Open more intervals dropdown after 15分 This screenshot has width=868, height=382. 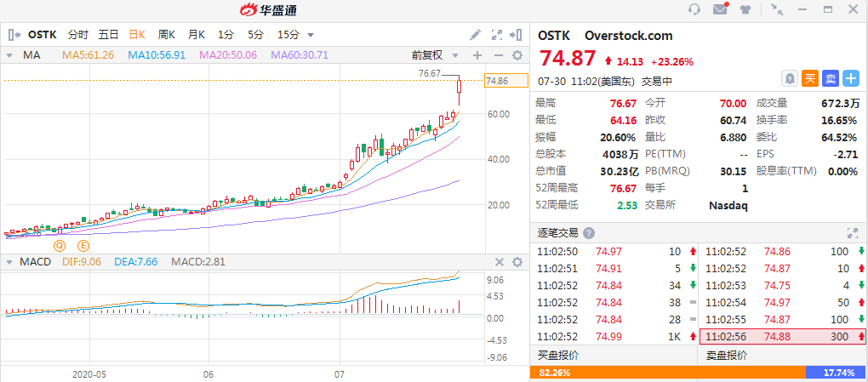[311, 35]
